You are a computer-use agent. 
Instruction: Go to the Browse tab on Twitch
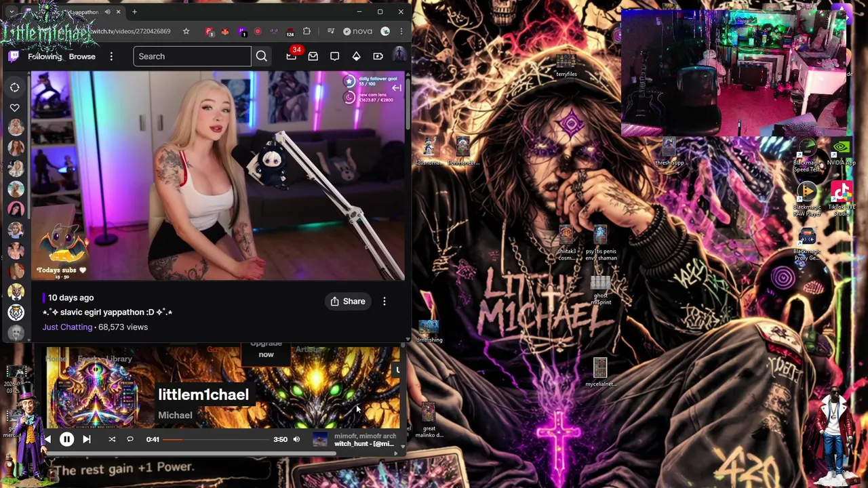pos(82,56)
